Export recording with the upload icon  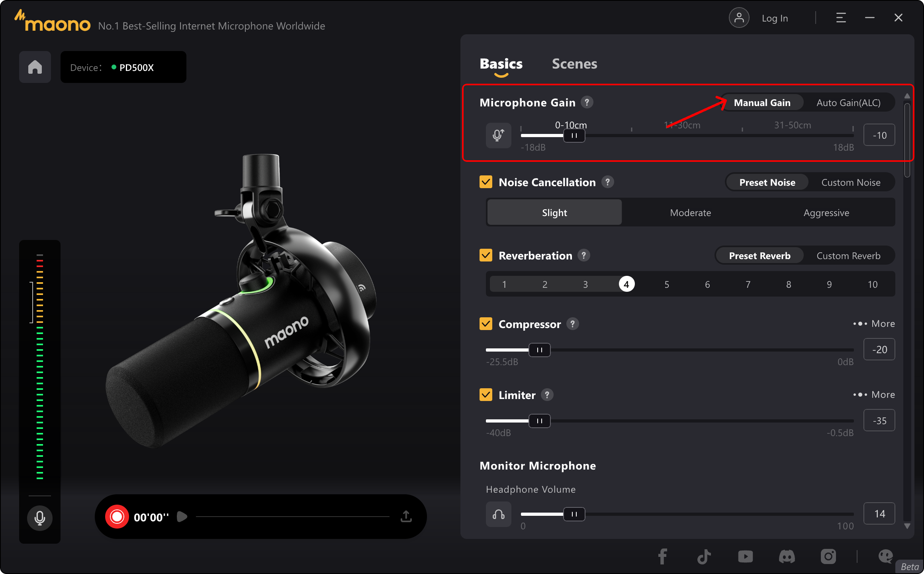(406, 517)
